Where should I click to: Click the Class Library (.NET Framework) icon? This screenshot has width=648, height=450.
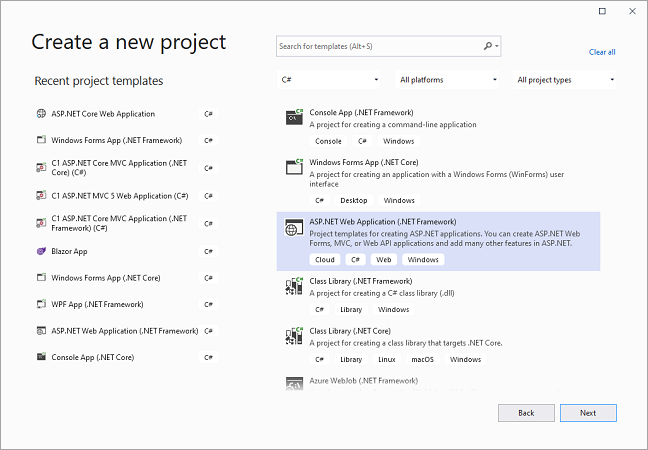(x=294, y=287)
